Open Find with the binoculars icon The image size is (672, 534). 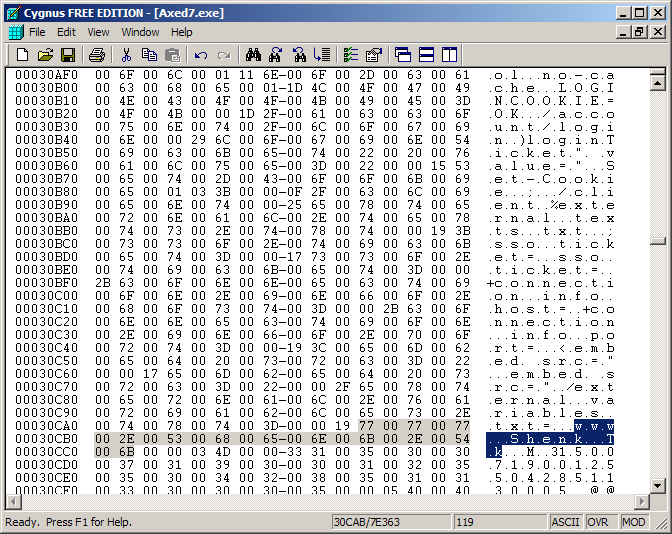point(253,55)
